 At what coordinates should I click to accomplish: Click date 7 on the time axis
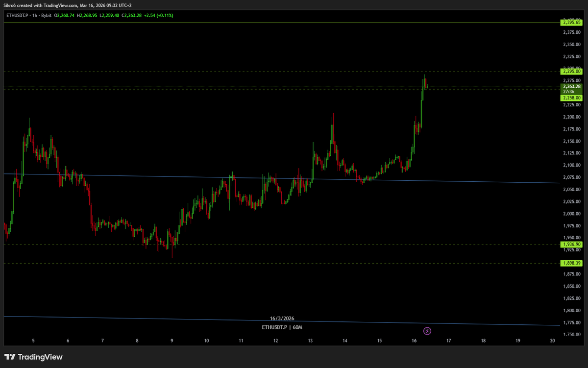(102, 341)
